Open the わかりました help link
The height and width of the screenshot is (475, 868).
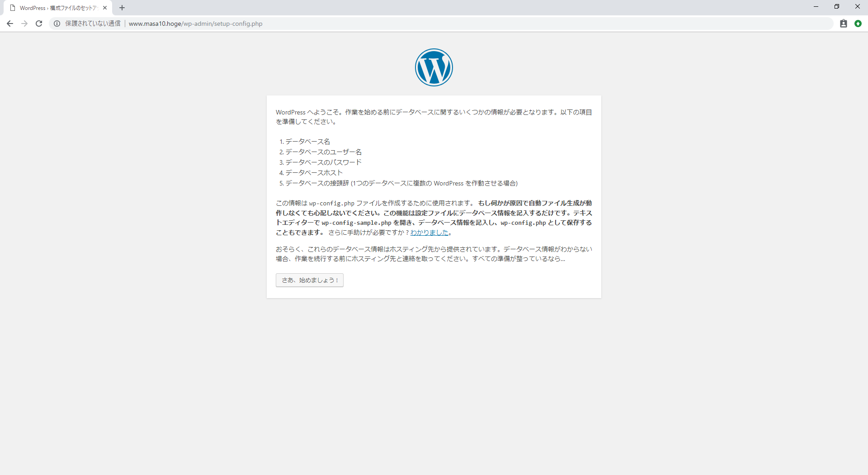[x=429, y=233]
